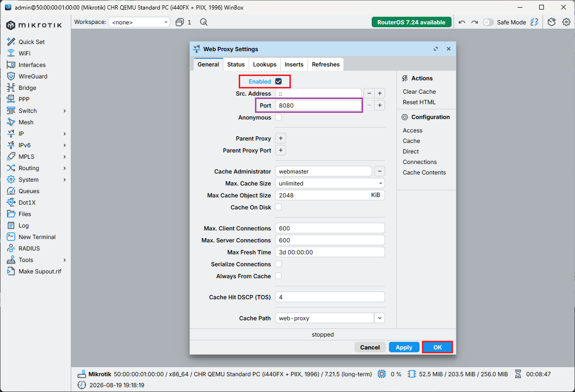Check the Anonymous checkbox
575x392 pixels.
point(278,117)
